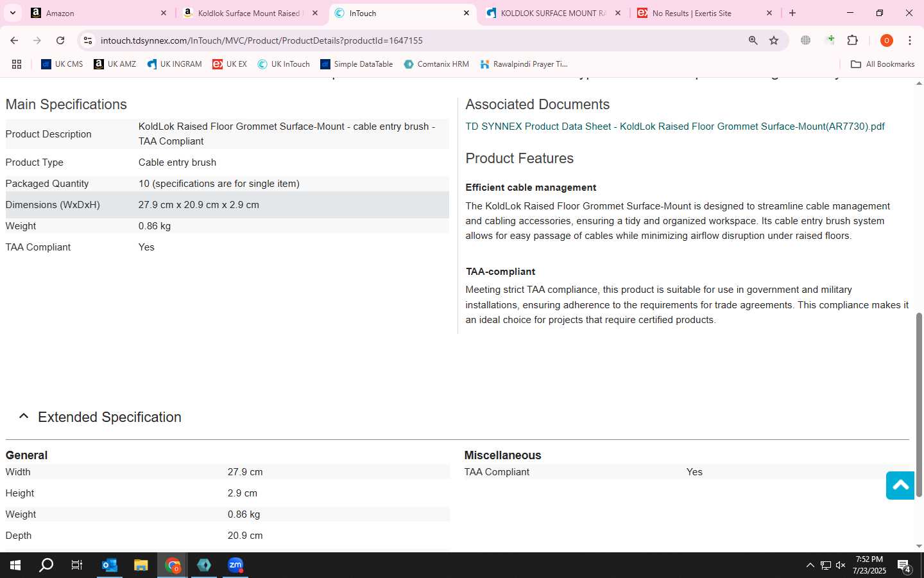Open the Windows Start menu
The height and width of the screenshot is (578, 924).
click(15, 565)
